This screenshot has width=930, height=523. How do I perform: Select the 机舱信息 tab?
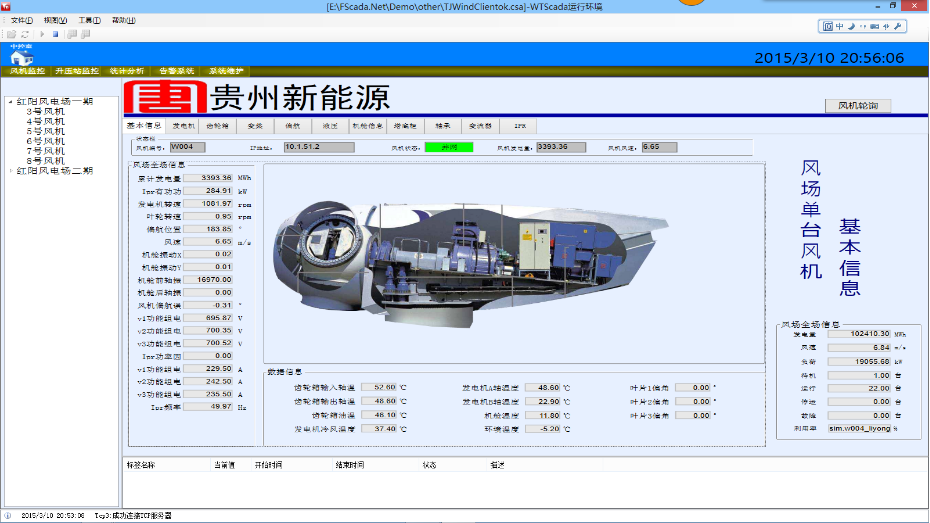tap(368, 126)
